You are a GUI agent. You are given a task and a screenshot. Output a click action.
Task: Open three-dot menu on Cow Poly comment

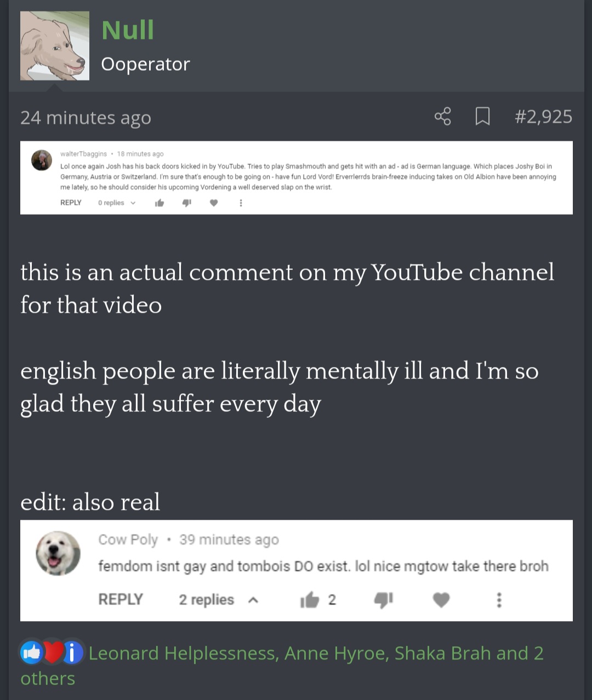point(499,600)
